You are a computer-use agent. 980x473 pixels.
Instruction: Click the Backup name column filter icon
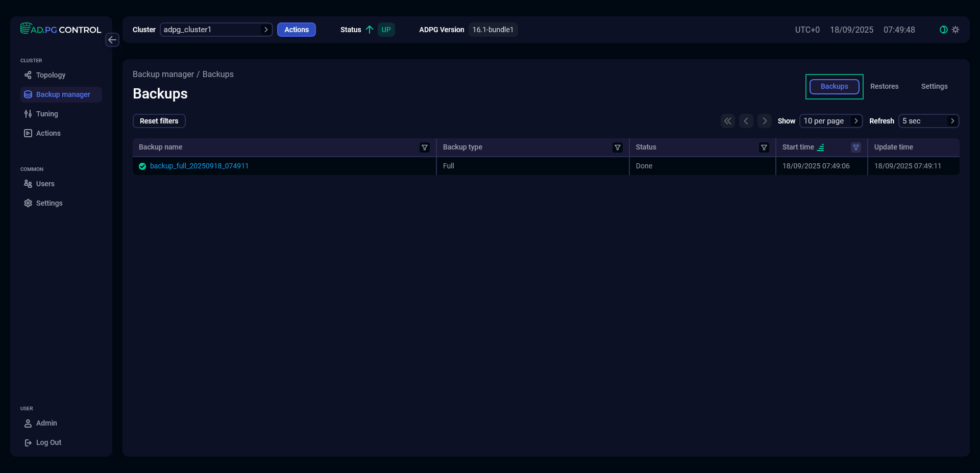[x=424, y=147]
